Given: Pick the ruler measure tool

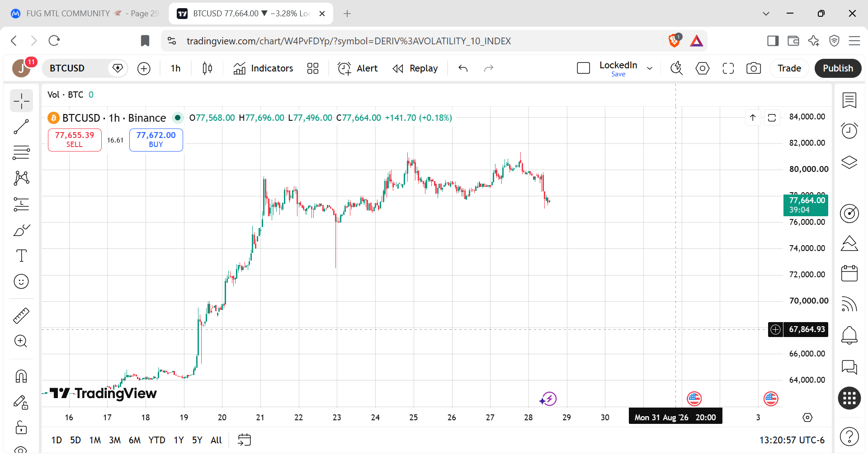Looking at the screenshot, I should coord(21,316).
